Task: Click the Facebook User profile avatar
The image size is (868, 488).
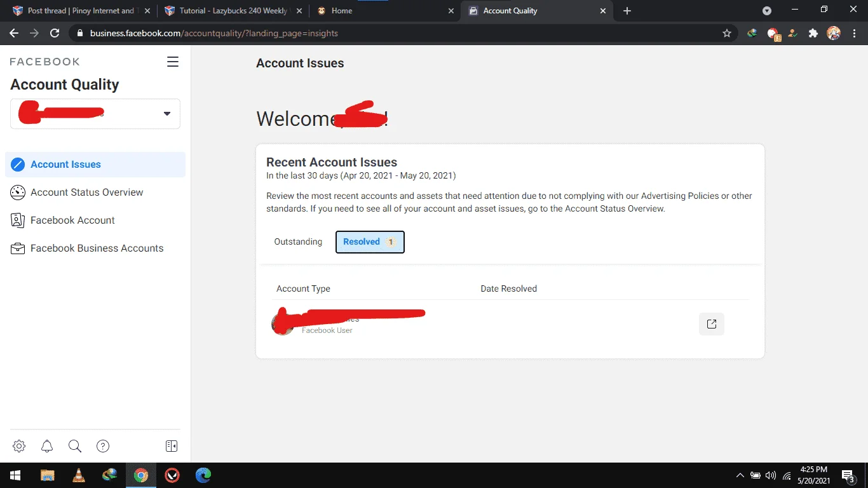Action: click(282, 324)
